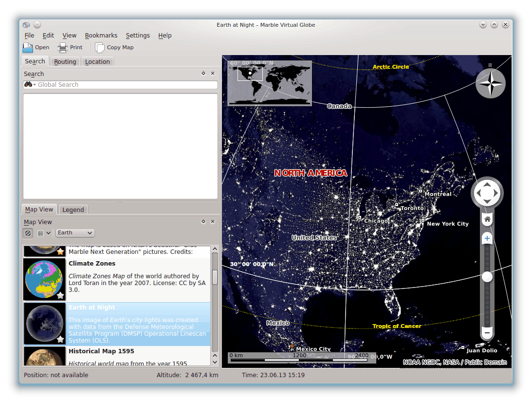The image size is (532, 403).
Task: Float the Search panel
Action: [x=203, y=74]
